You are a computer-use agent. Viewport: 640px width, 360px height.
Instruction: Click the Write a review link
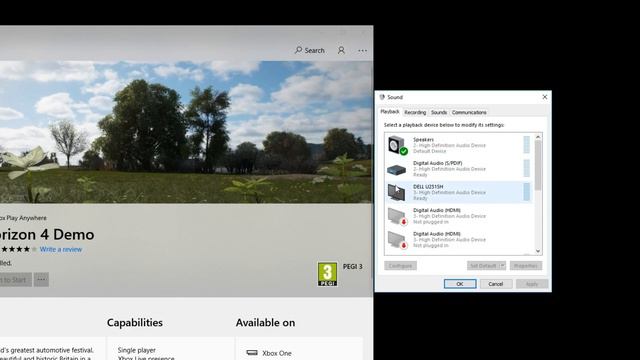[x=61, y=249]
